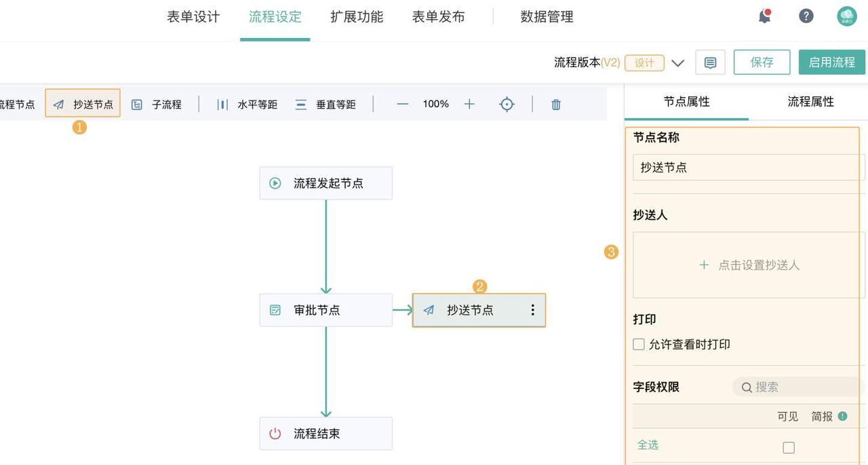Open the user avatar menu
This screenshot has height=465, width=868.
tap(847, 16)
